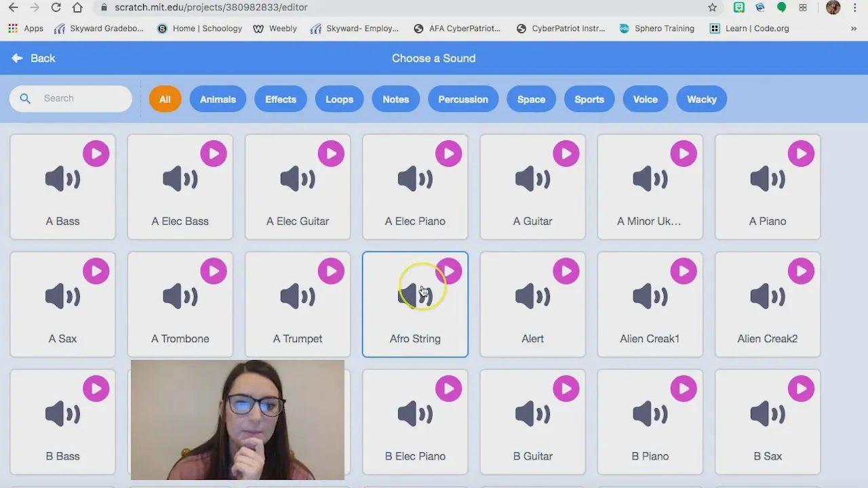Play preview of B Guitar sound
This screenshot has height=488, width=868.
pyautogui.click(x=566, y=388)
